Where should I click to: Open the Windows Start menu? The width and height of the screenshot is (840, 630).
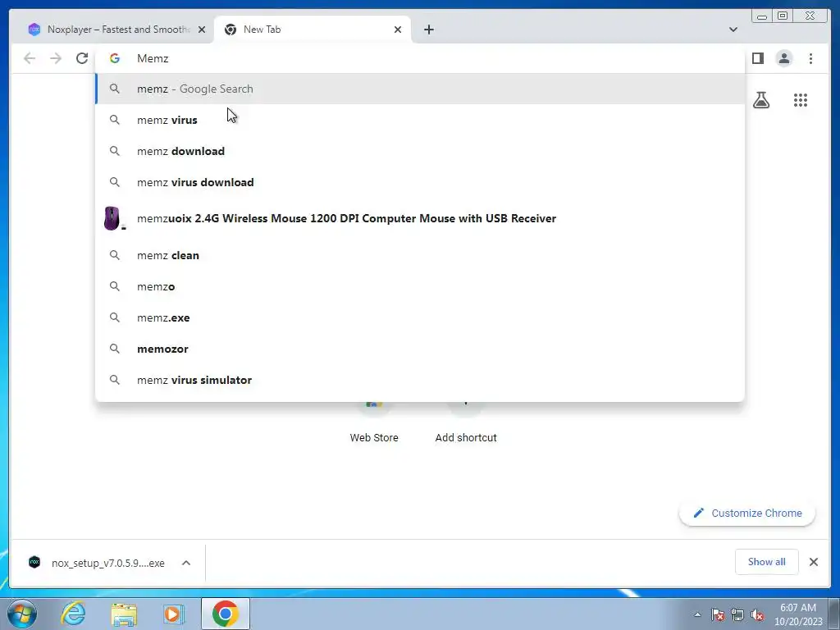[22, 614]
